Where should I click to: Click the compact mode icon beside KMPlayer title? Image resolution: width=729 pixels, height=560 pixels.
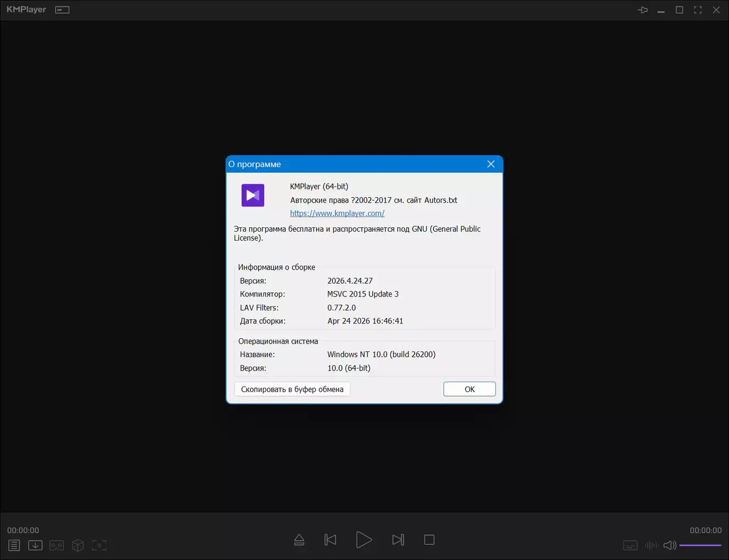click(x=63, y=10)
